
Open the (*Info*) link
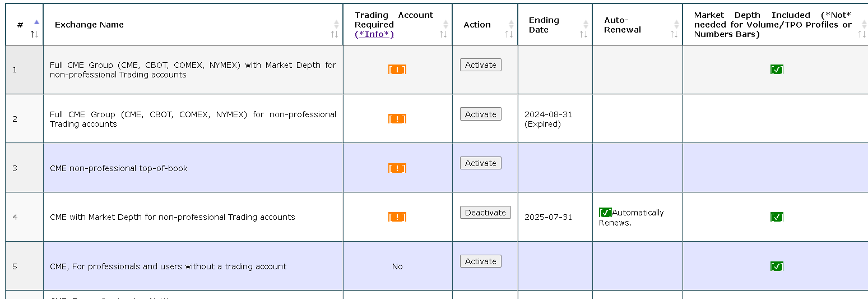coord(374,34)
